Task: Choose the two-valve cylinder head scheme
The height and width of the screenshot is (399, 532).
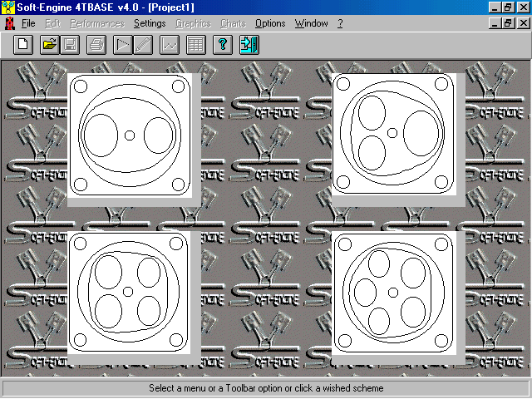Action: 130,135
